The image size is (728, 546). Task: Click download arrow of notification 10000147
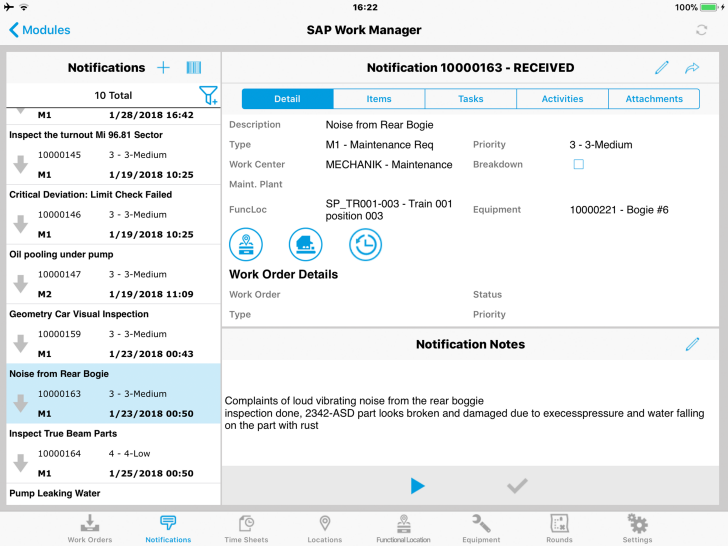tap(20, 284)
